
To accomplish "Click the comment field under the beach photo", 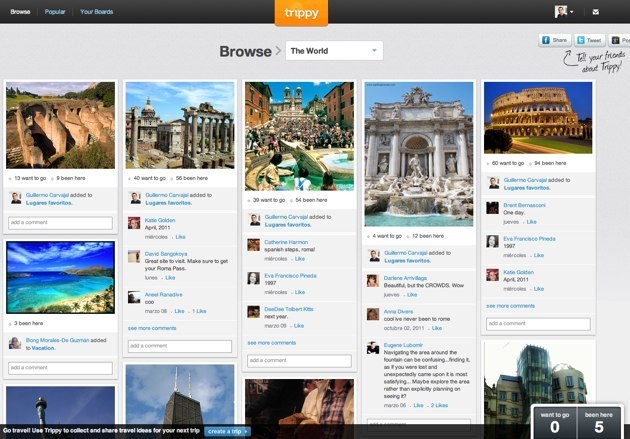I will coord(60,368).
